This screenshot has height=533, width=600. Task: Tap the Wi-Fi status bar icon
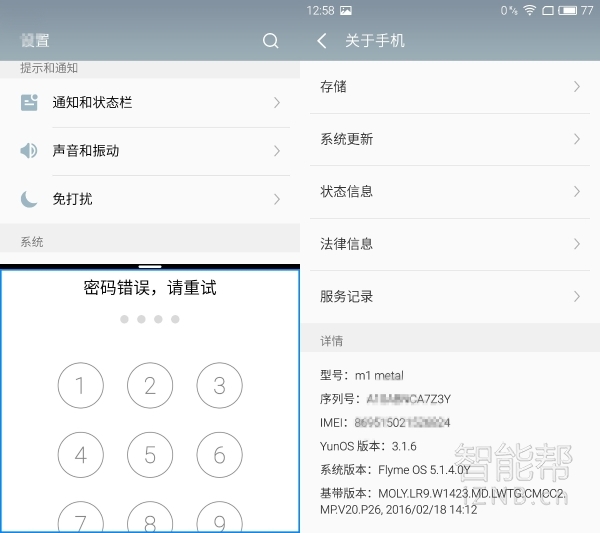coord(529,10)
